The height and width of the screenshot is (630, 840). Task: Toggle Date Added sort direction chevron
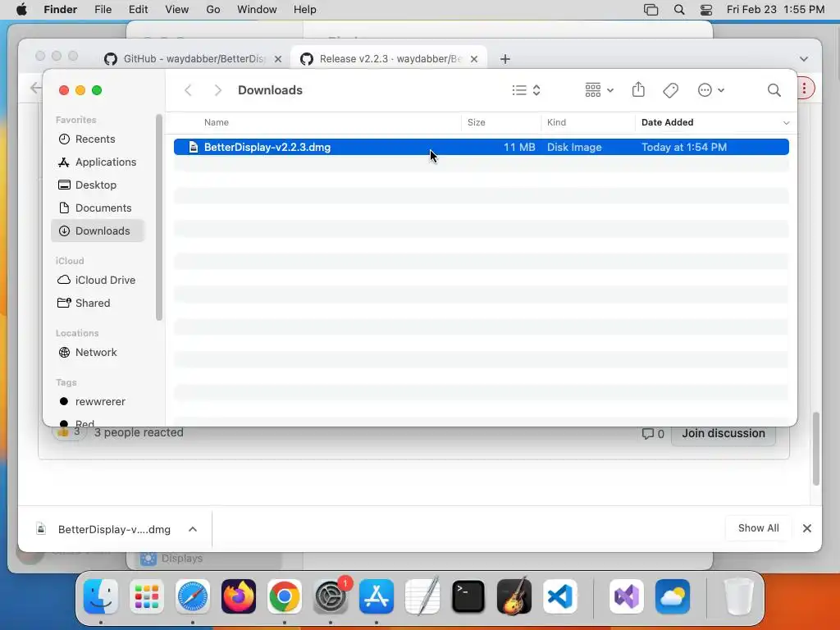786,123
